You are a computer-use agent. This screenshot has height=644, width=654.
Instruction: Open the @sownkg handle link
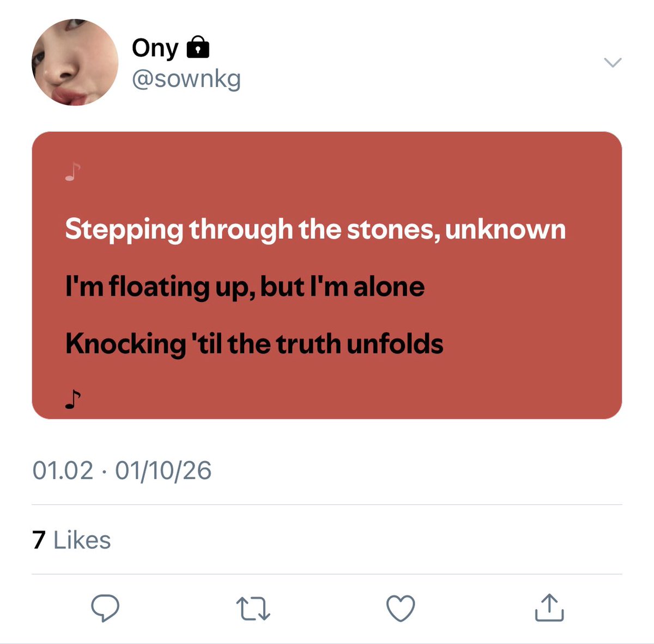click(x=186, y=79)
